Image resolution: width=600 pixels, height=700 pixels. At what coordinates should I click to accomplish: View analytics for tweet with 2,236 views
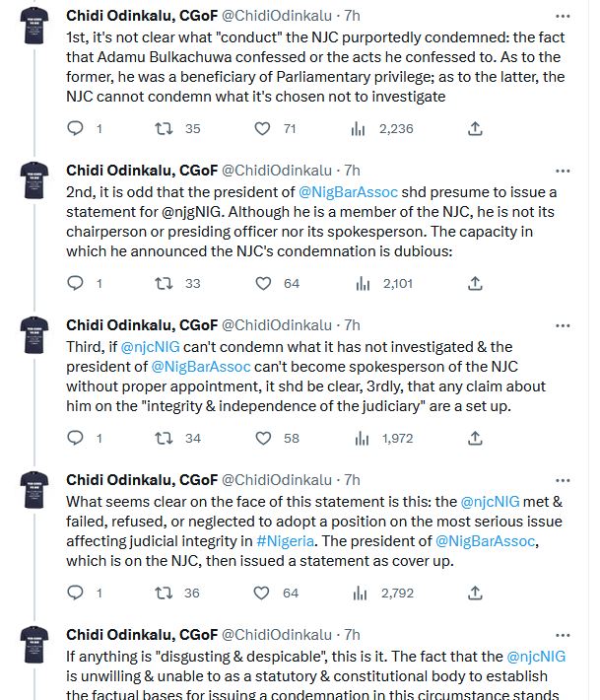(360, 128)
